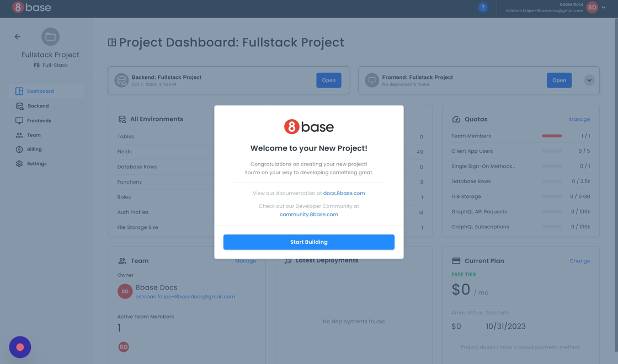Click the Frontend monitor icon in card
This screenshot has height=364, width=618.
pos(372,81)
